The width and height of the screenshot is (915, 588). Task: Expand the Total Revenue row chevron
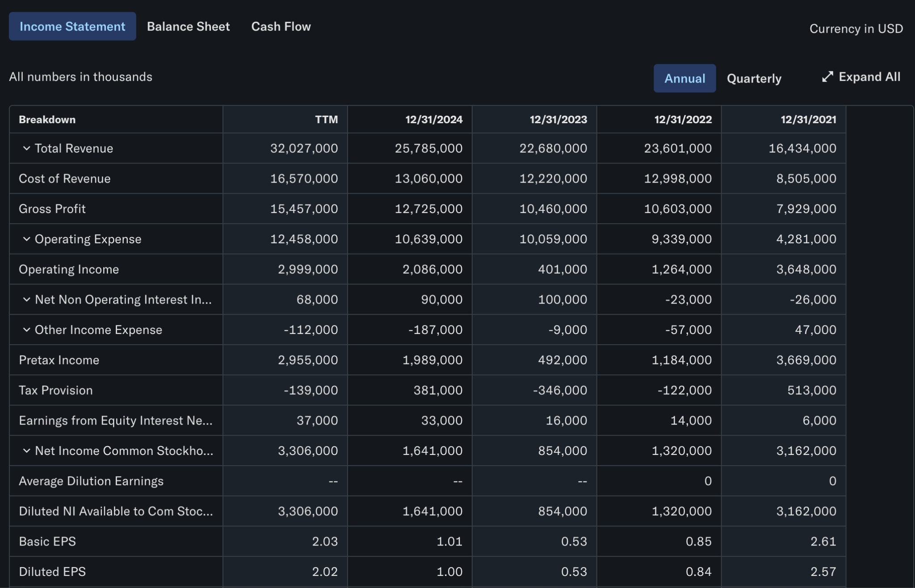pyautogui.click(x=26, y=148)
